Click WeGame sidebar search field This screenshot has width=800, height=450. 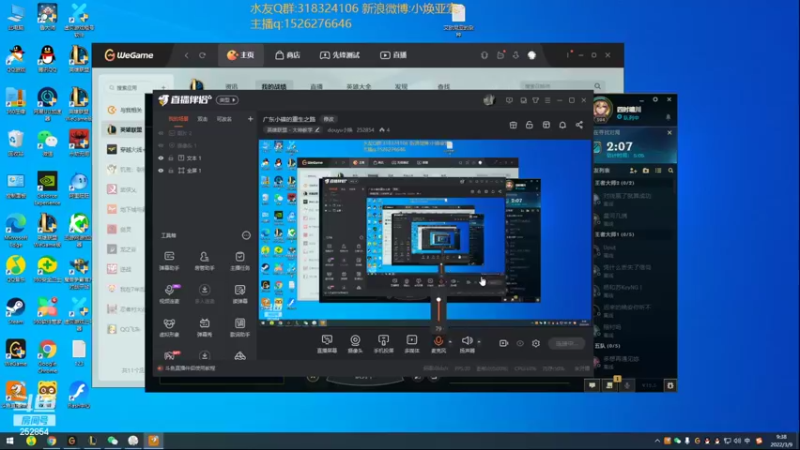click(133, 88)
